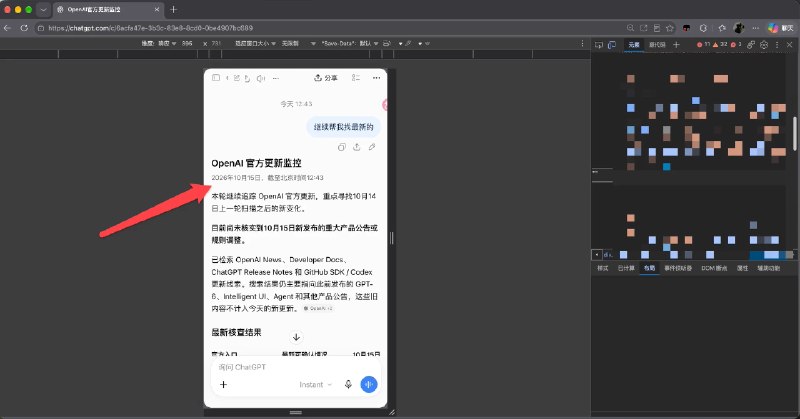The height and width of the screenshot is (419, 800).
Task: Toggle the ChatGPT sidebar panel icon
Action: tap(216, 78)
